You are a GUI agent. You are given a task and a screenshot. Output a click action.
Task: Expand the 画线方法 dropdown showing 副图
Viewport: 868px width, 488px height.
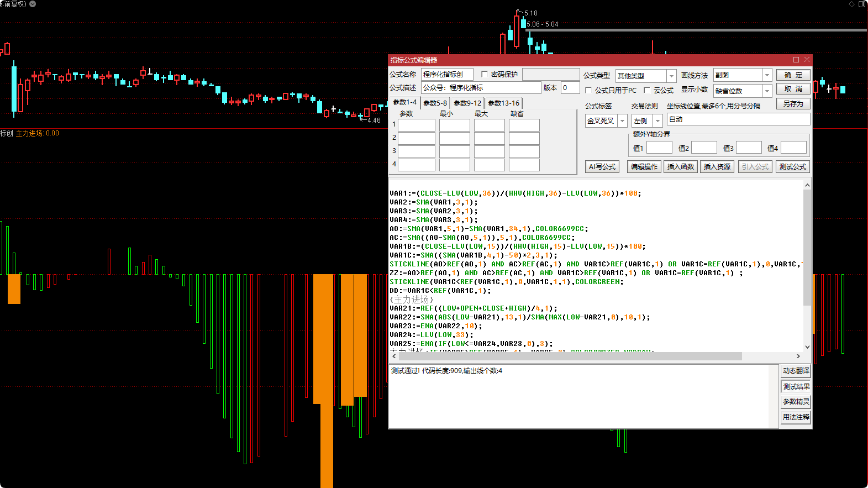coord(767,75)
